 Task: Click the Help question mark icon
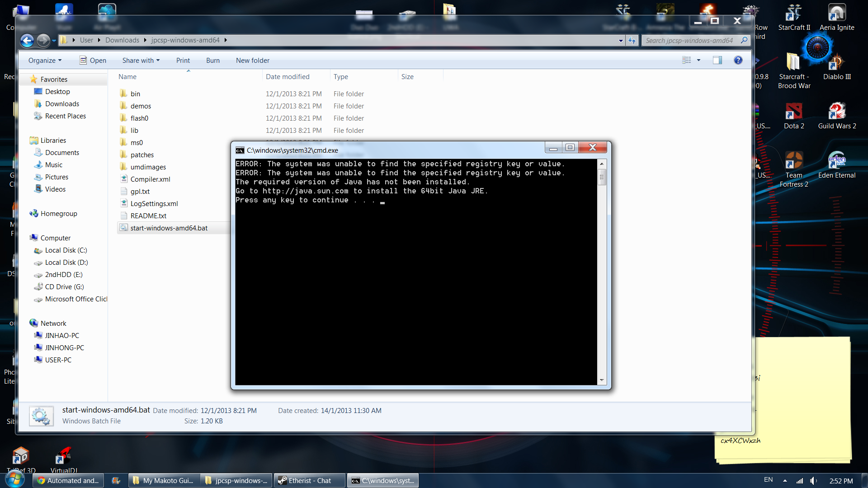click(738, 60)
